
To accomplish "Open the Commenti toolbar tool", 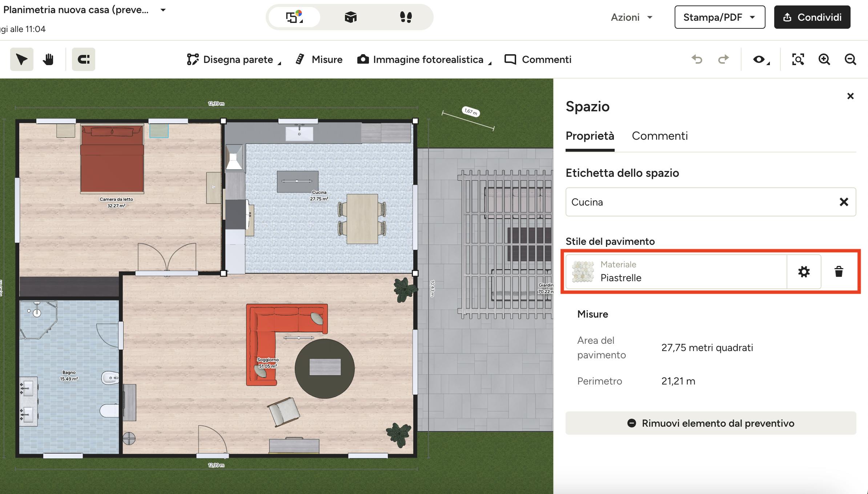I will [x=538, y=59].
